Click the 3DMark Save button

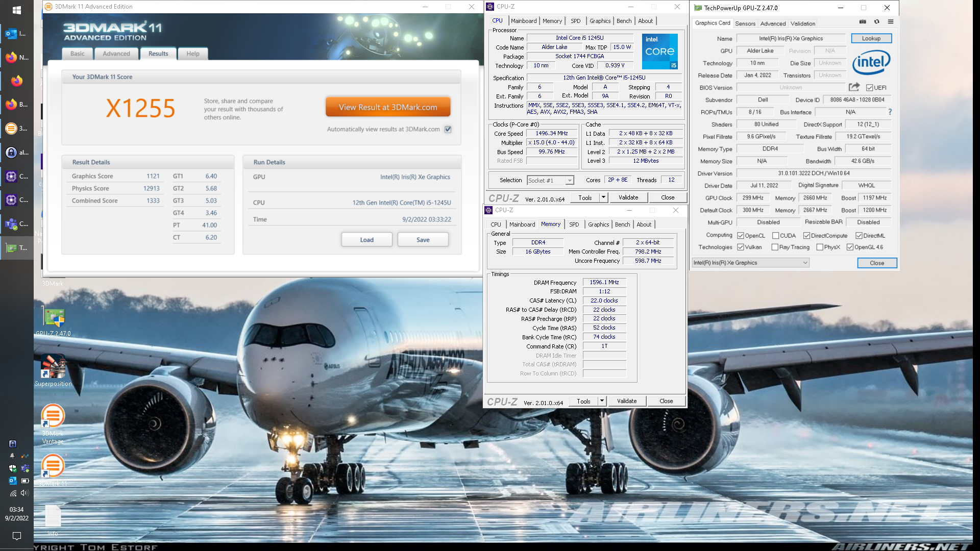[423, 240]
